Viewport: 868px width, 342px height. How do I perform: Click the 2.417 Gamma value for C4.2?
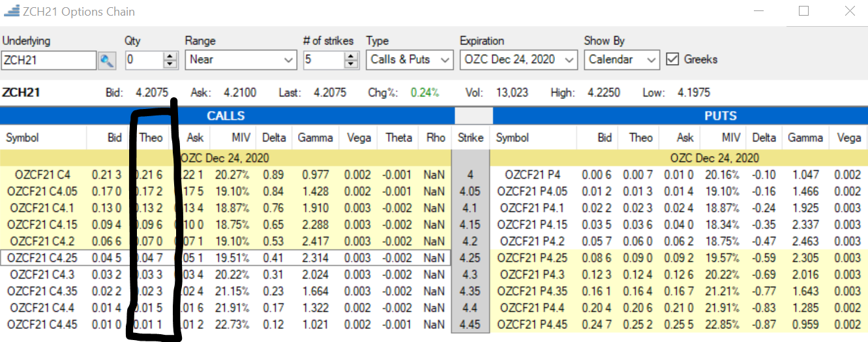pyautogui.click(x=316, y=241)
